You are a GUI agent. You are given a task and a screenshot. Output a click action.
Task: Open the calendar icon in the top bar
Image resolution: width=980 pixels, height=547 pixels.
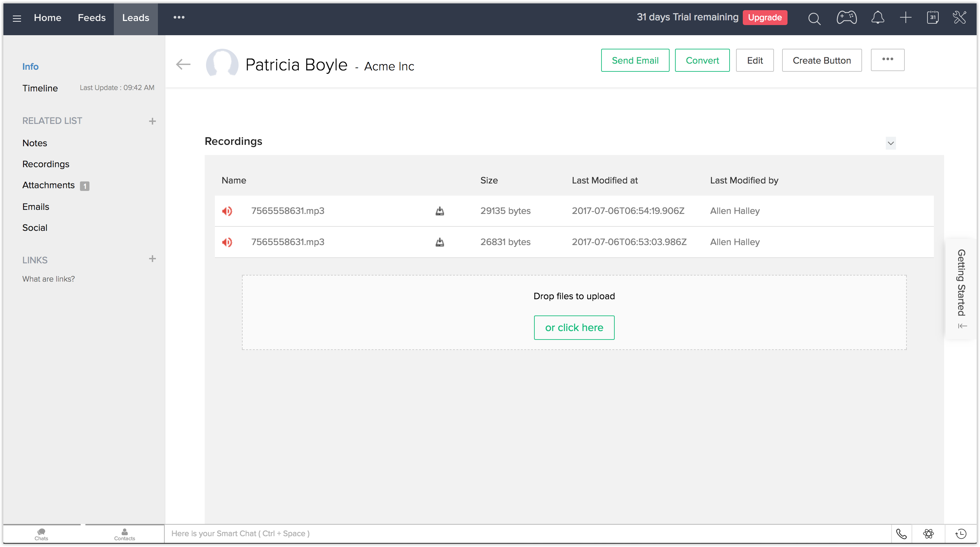933,18
